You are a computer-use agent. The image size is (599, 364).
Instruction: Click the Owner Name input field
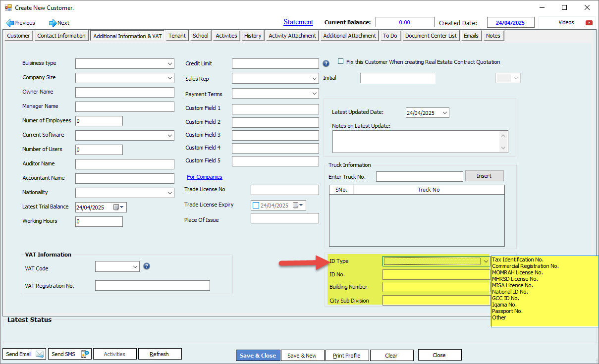click(x=125, y=93)
